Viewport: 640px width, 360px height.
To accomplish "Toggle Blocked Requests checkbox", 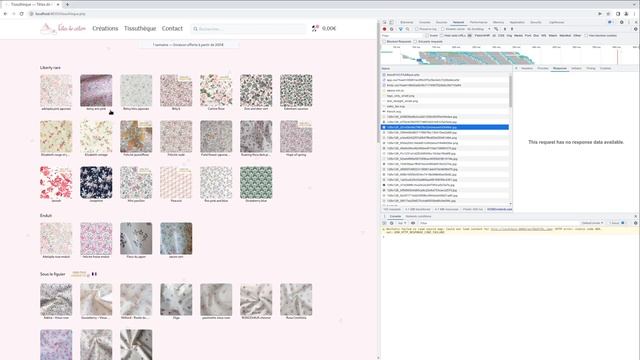I will click(384, 42).
